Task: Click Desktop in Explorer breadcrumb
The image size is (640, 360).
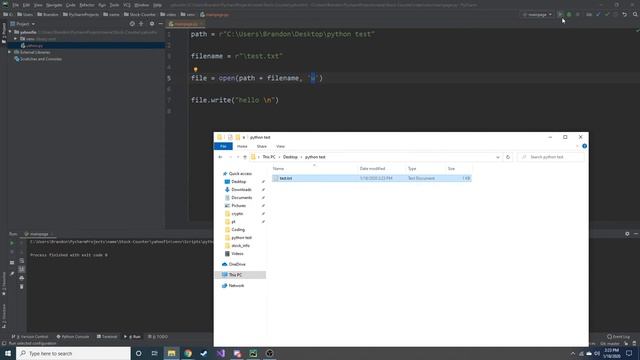Action: click(x=290, y=157)
